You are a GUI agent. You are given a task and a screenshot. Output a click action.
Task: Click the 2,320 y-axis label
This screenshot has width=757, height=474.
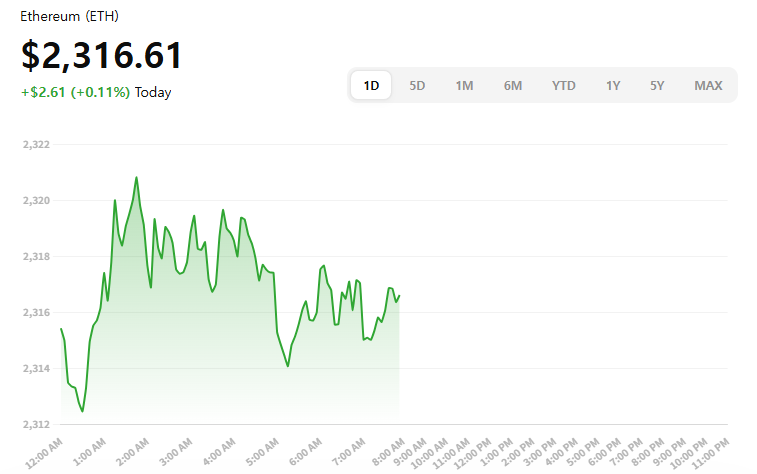click(x=36, y=200)
